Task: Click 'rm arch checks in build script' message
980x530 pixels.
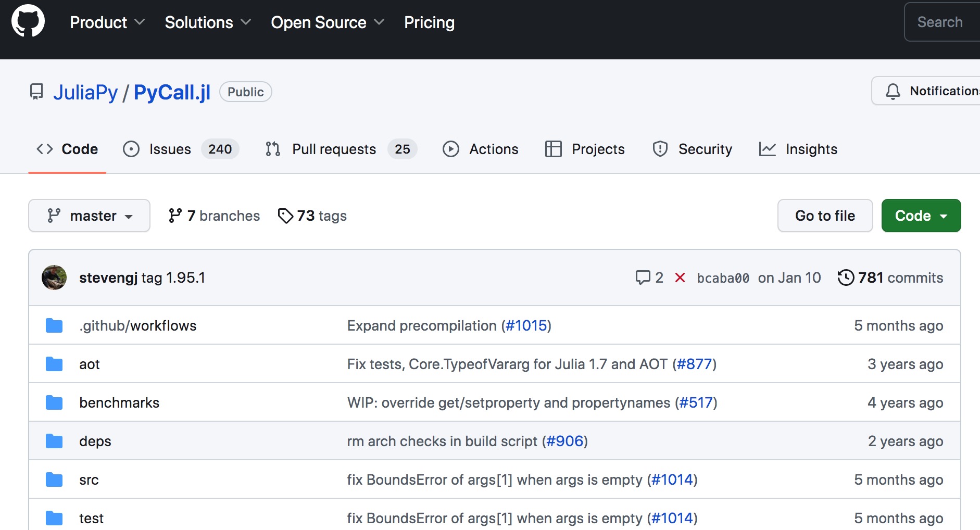Action: (442, 441)
